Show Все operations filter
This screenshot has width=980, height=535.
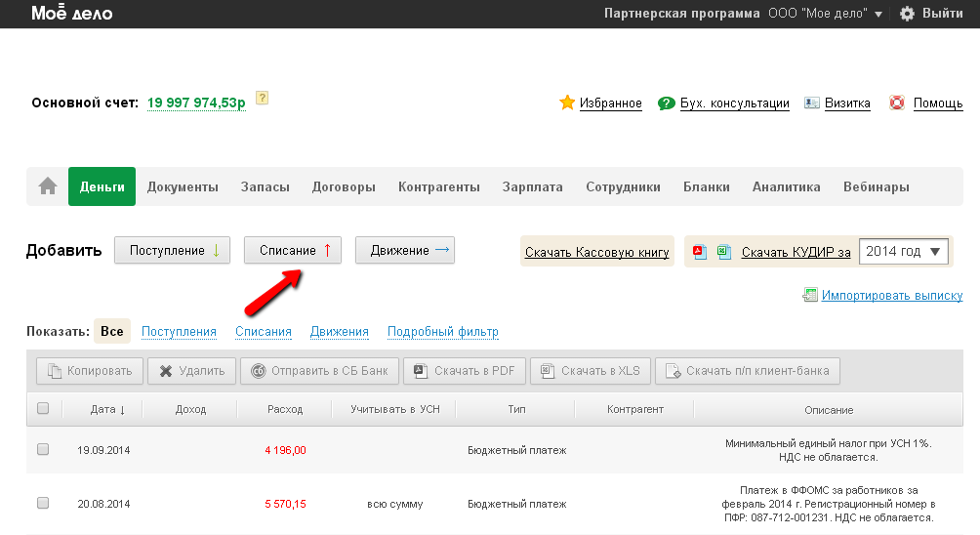point(112,331)
